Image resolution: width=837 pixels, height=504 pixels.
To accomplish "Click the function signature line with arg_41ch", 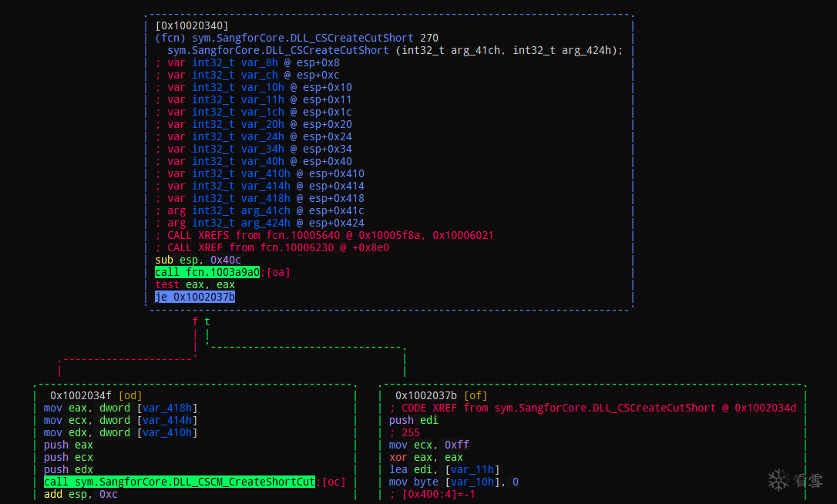I will [x=395, y=50].
